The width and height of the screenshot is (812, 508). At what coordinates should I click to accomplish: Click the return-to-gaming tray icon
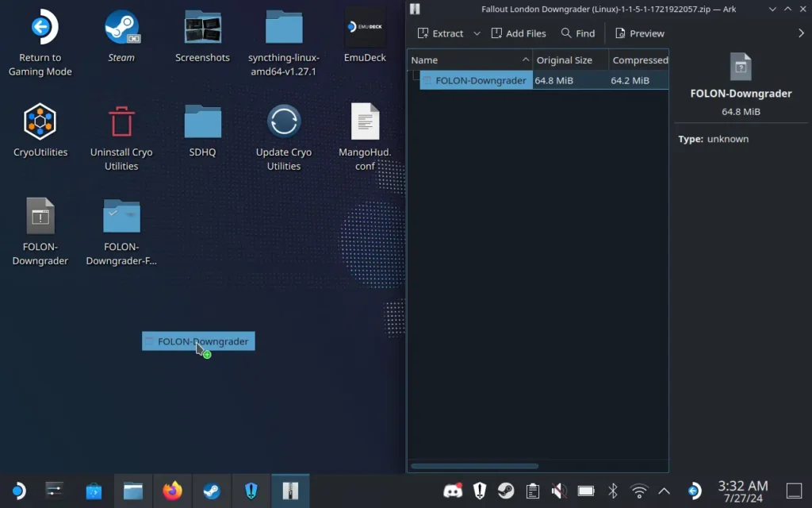[694, 491]
